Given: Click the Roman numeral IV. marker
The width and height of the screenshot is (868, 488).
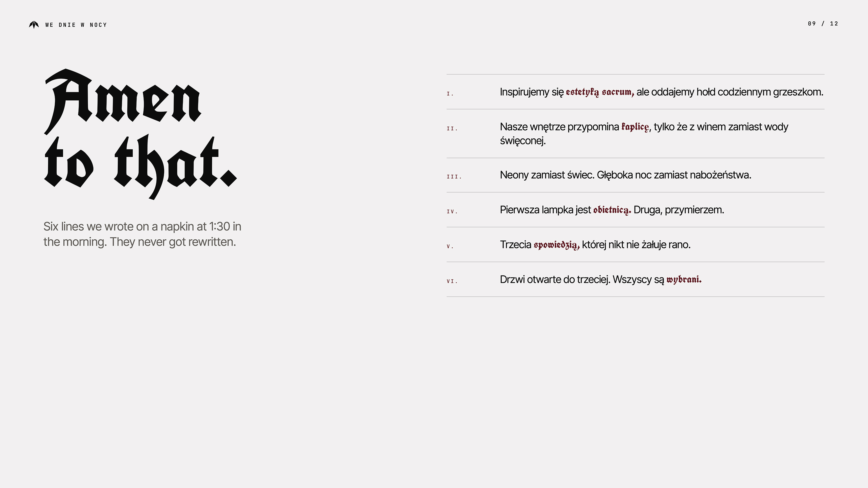Looking at the screenshot, I should pos(452,212).
